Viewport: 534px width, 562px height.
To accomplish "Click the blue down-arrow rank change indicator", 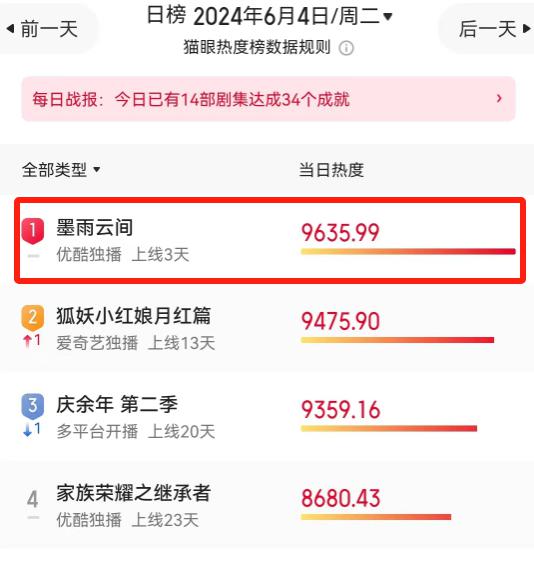I will pyautogui.click(x=31, y=429).
